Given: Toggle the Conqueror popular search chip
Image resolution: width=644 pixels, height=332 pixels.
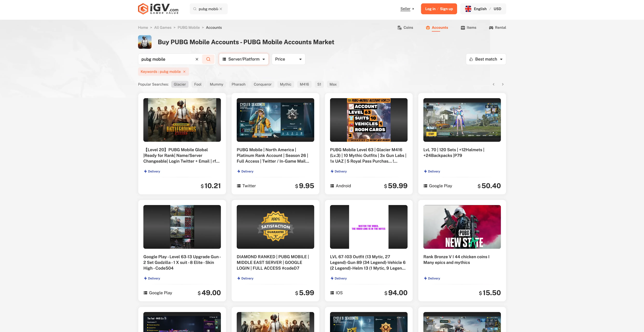Looking at the screenshot, I should coord(262,84).
